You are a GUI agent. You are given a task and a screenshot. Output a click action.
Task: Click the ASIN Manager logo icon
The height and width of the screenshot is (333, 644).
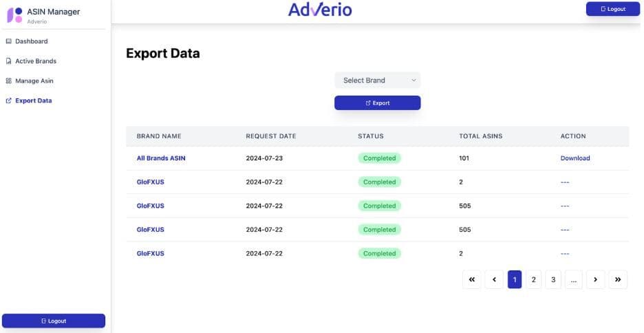coord(14,15)
